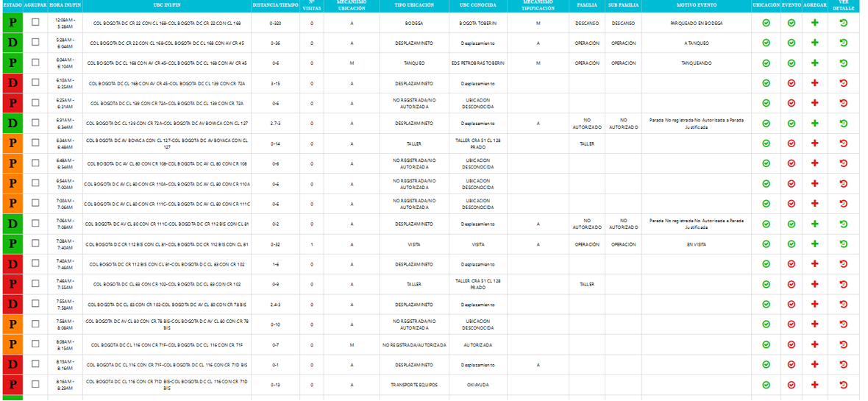Click the 'NO REGISTRADA/AUTORIZADA' type cell

[x=414, y=344]
